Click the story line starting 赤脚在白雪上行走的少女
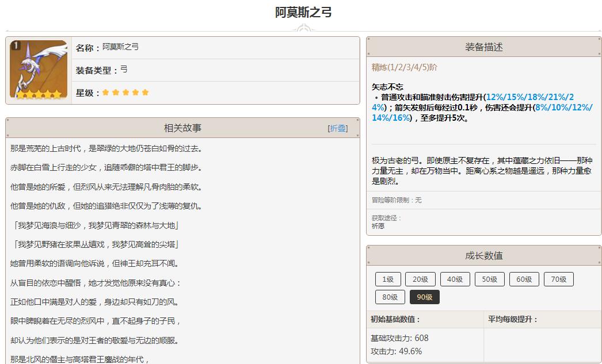 coord(106,167)
